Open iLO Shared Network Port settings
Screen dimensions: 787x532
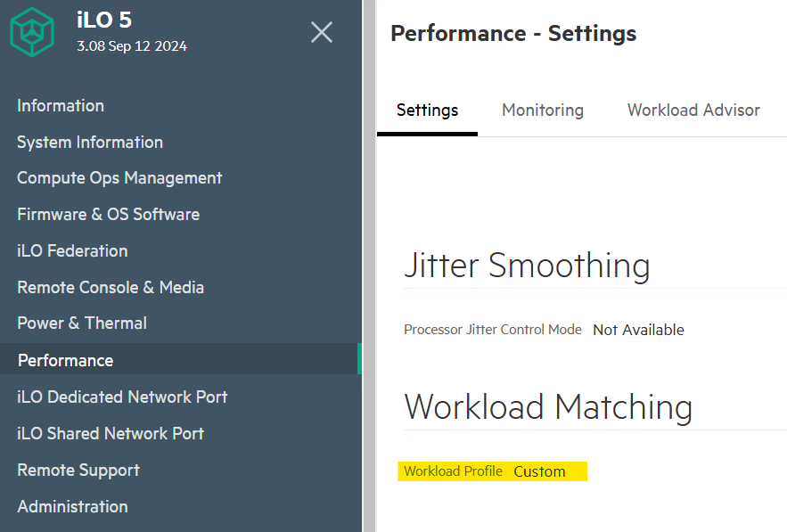pyautogui.click(x=111, y=433)
